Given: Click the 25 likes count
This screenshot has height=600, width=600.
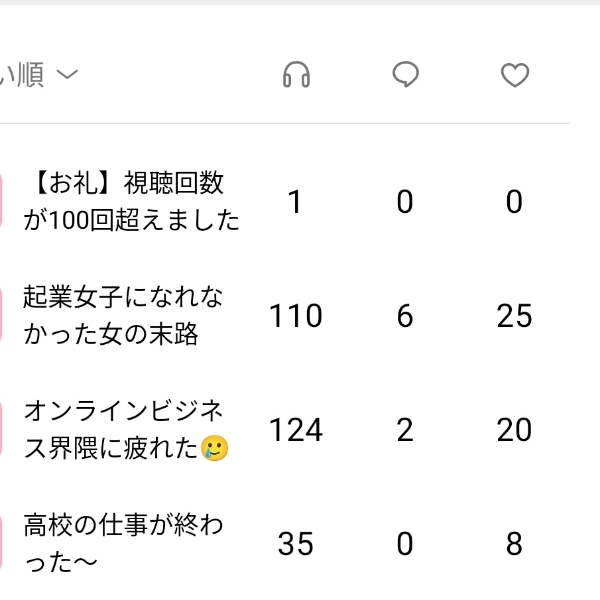Looking at the screenshot, I should (x=514, y=316).
